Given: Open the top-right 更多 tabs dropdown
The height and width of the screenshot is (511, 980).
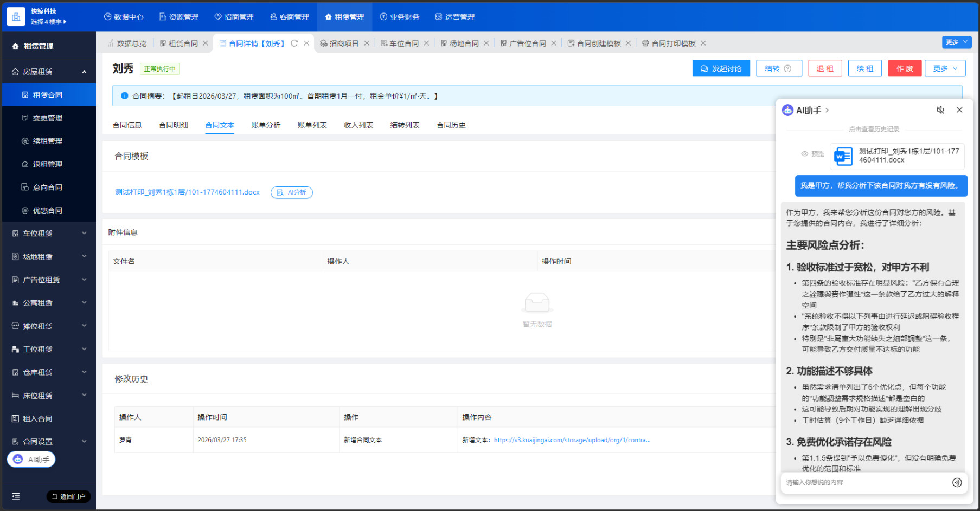Looking at the screenshot, I should [x=956, y=42].
